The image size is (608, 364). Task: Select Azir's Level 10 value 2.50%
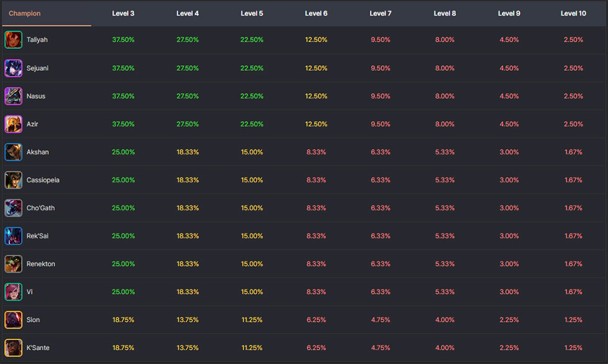(573, 124)
